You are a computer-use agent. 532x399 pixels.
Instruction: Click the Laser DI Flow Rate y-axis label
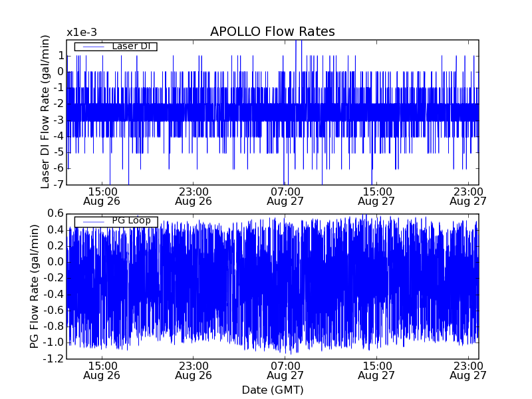[x=45, y=112]
